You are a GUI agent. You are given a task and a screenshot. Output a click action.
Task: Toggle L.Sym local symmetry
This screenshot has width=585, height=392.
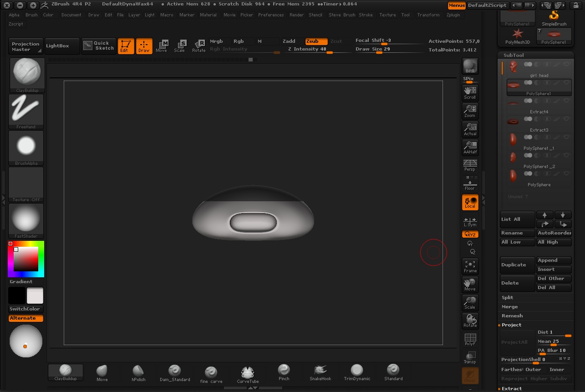(x=470, y=221)
